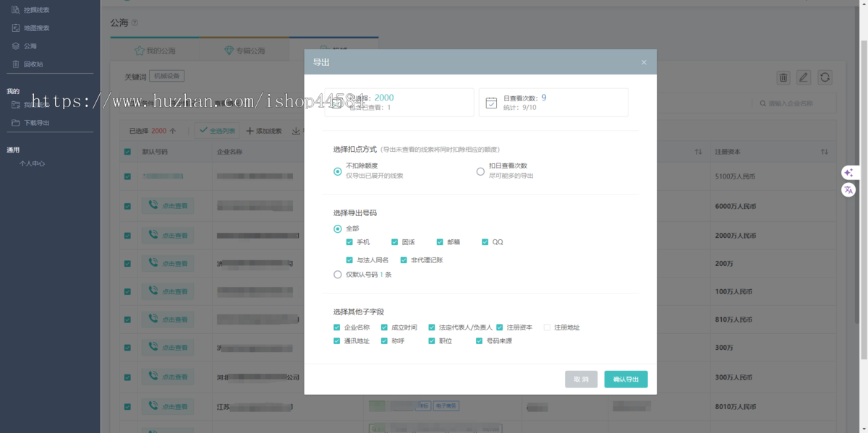
Task: Open 个人中心 in the sidebar
Action: [x=32, y=163]
